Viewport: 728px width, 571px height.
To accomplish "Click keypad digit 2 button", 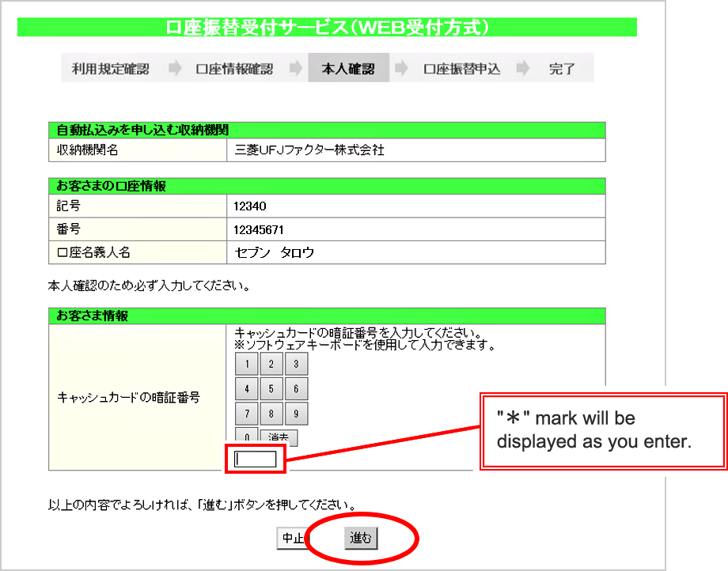I will point(271,364).
